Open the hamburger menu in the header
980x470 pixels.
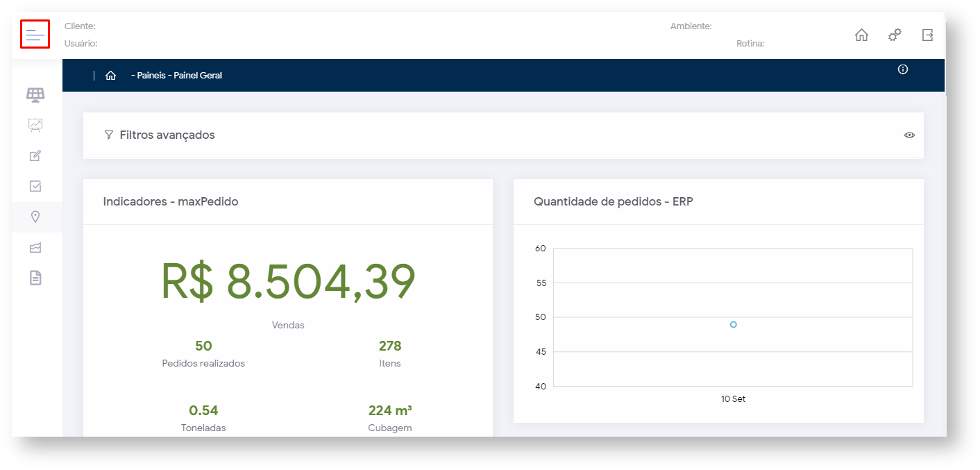click(35, 34)
